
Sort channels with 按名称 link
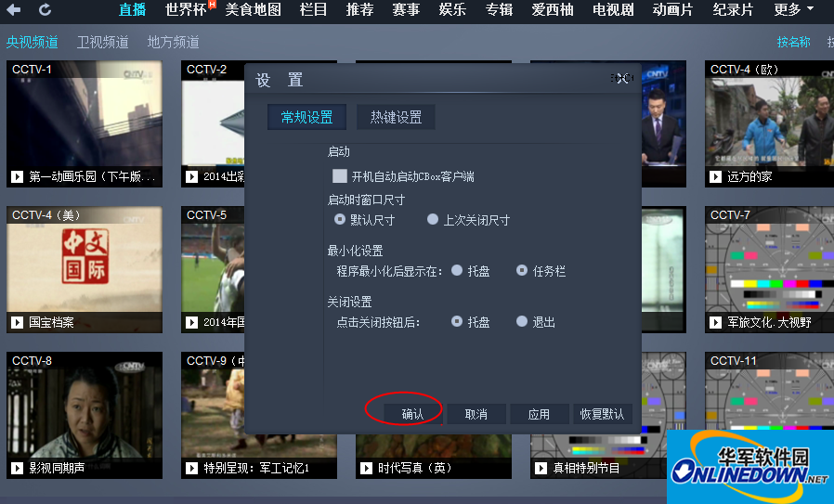tap(793, 42)
